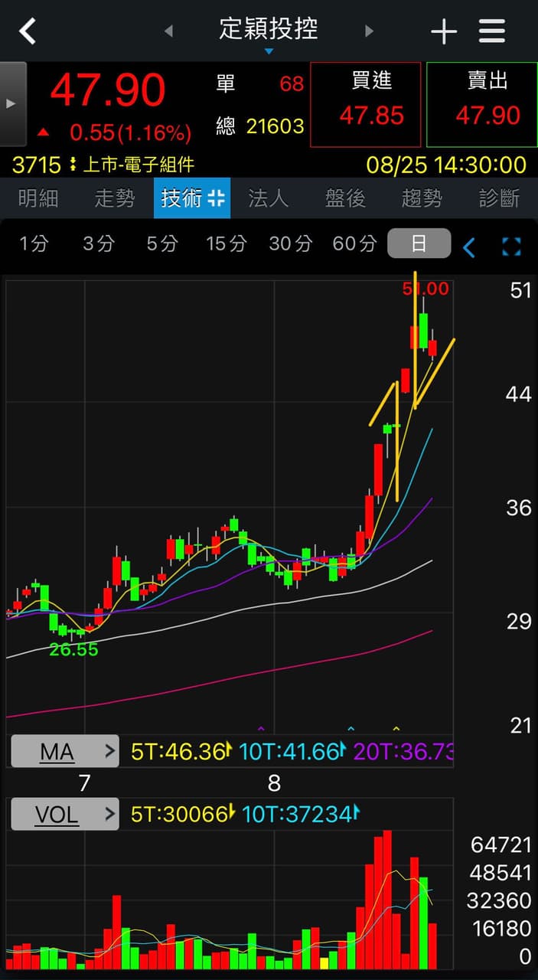The height and width of the screenshot is (980, 538).
Task: Tap the 26.55 low price label
Action: (74, 650)
